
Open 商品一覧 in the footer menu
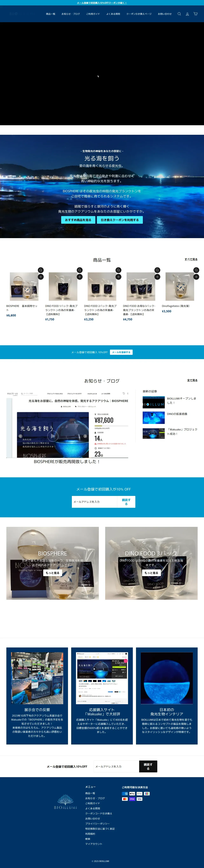90,793
